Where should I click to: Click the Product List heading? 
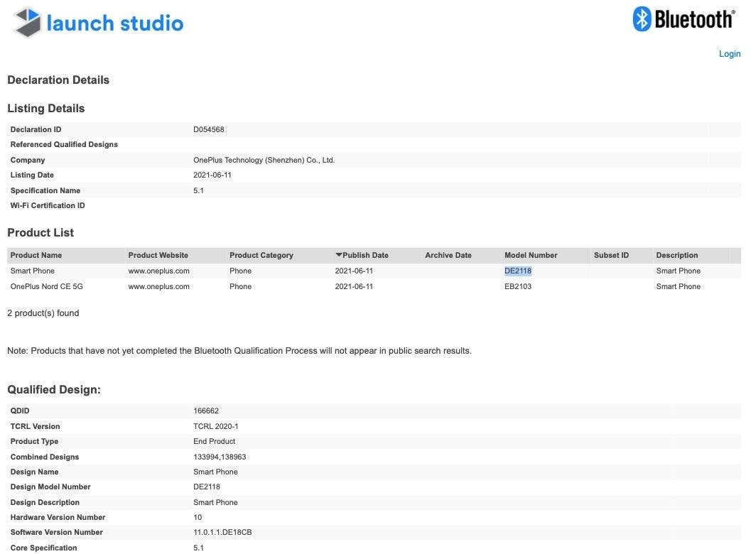(40, 232)
